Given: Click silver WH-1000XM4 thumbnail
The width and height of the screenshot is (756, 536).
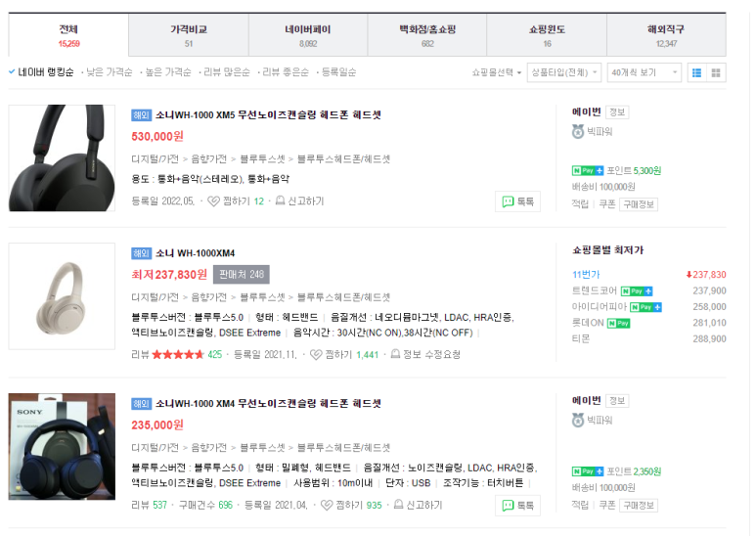Looking at the screenshot, I should (x=62, y=296).
